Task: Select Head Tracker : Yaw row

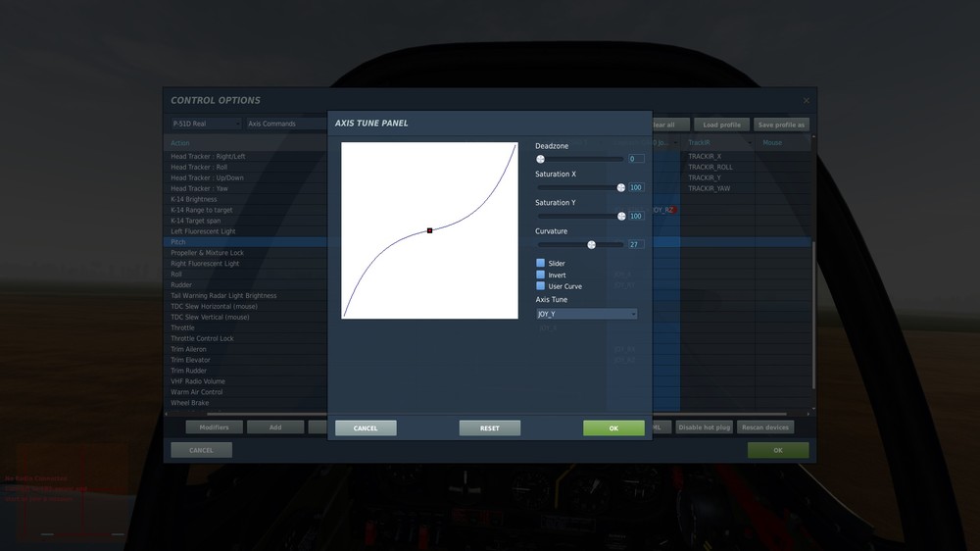Action: coord(246,188)
